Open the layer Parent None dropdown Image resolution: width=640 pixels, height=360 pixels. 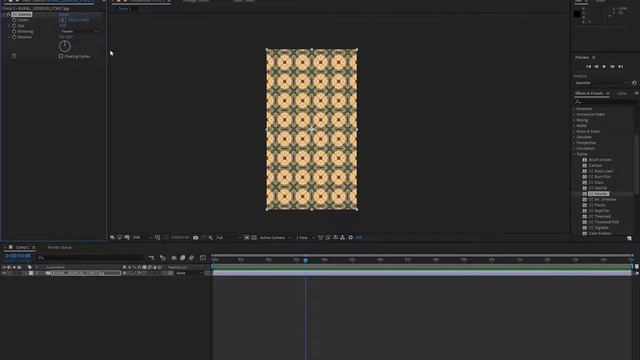pos(189,273)
